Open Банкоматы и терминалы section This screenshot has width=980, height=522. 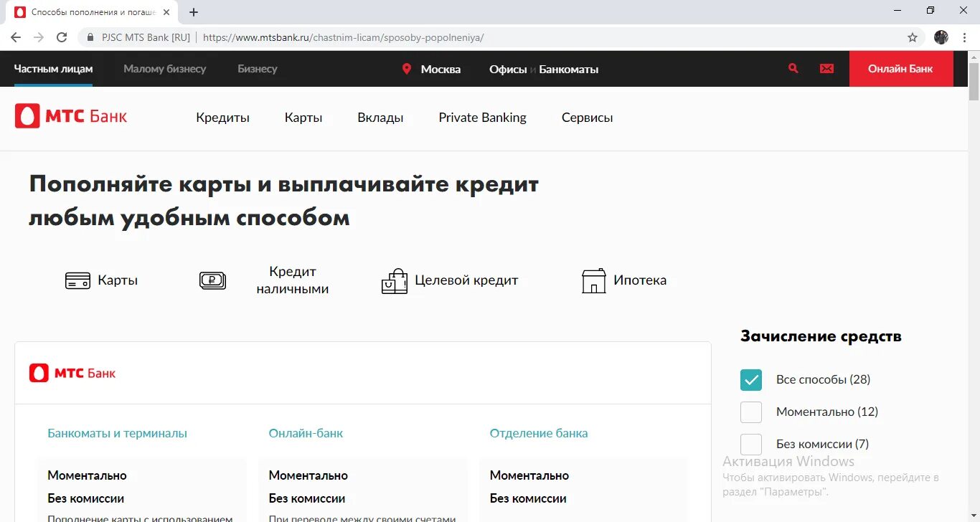(x=118, y=433)
